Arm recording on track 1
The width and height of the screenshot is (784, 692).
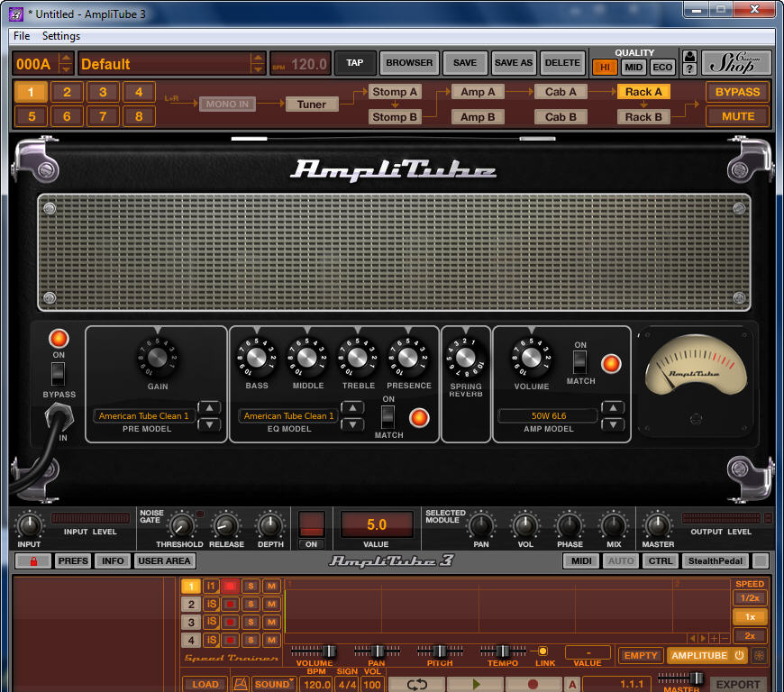coord(230,586)
